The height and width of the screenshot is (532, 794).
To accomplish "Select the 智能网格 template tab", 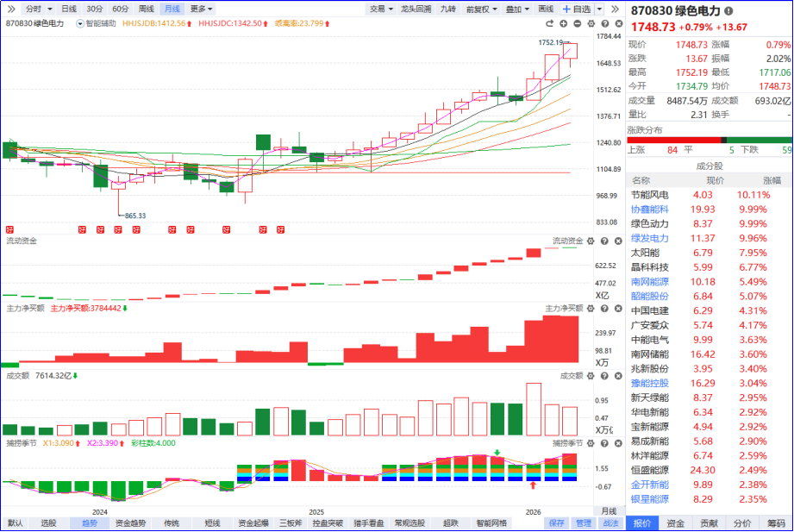I will [x=491, y=523].
